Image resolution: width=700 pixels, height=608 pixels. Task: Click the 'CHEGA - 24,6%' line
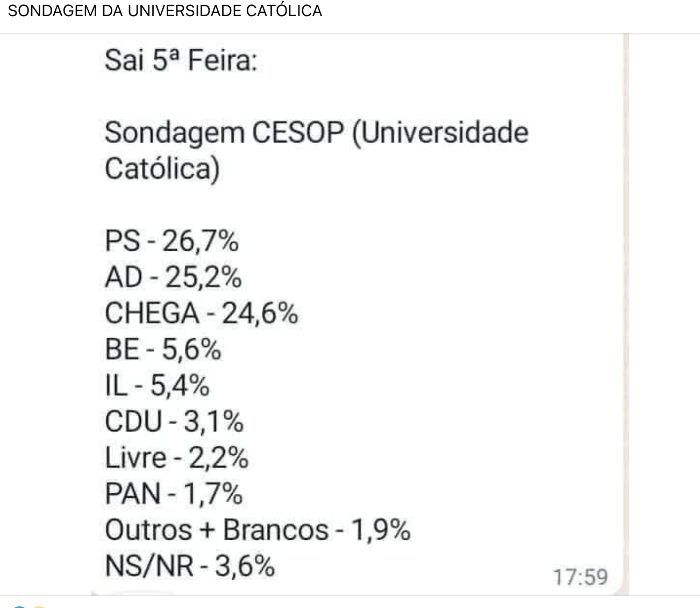click(202, 313)
